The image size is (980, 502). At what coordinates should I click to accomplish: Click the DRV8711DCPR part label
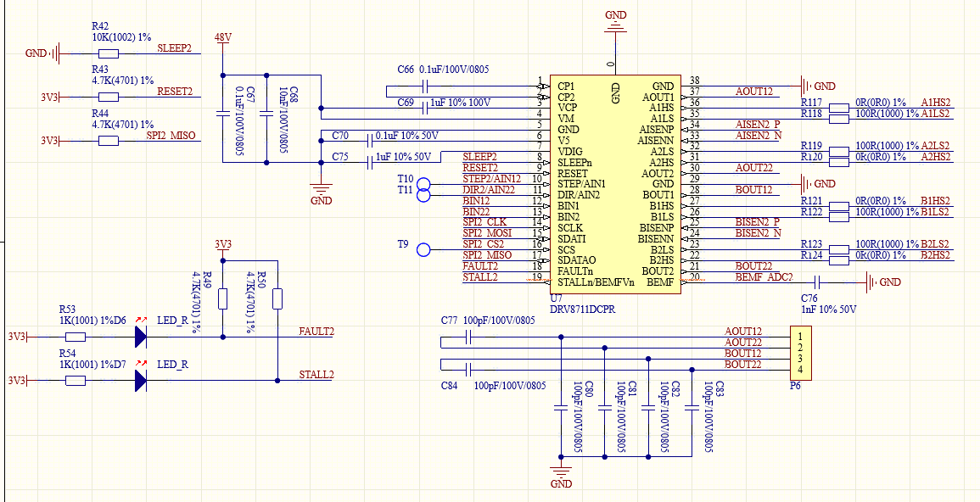point(583,309)
